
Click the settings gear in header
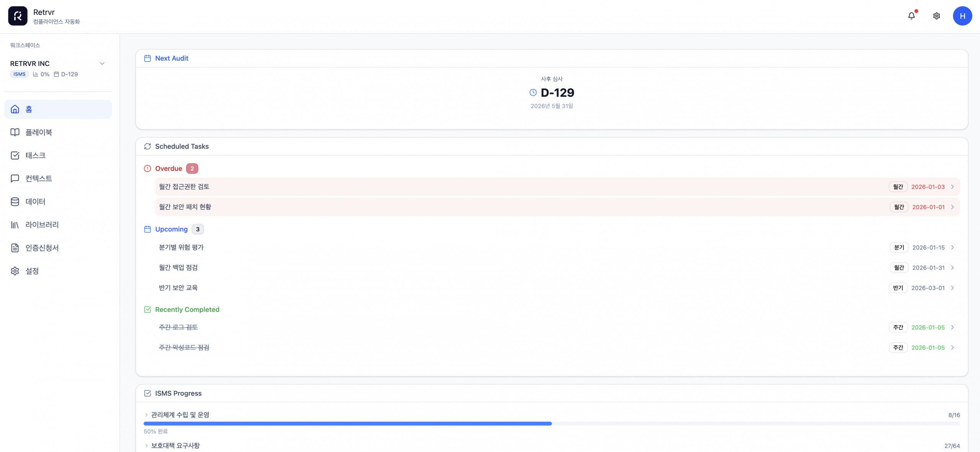point(936,16)
